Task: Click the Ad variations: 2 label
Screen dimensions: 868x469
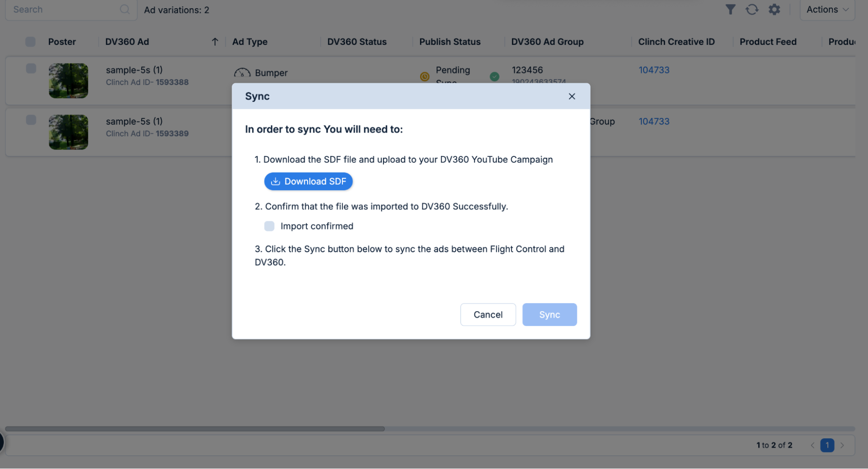Action: [x=176, y=10]
